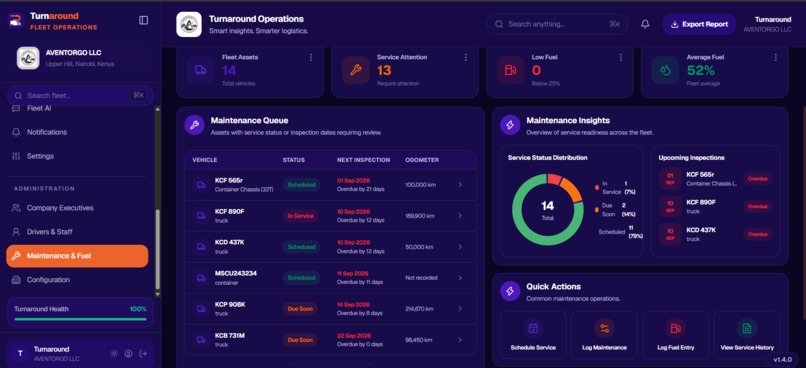Expand the KCF 565r row chevron
This screenshot has height=368, width=806.
point(460,185)
